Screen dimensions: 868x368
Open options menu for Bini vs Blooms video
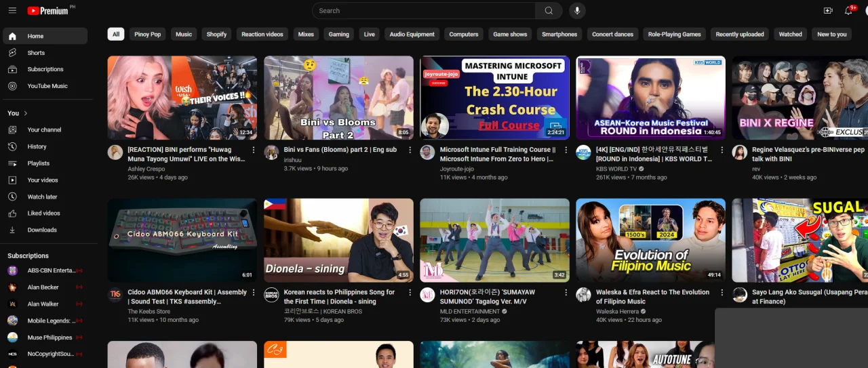coord(410,150)
